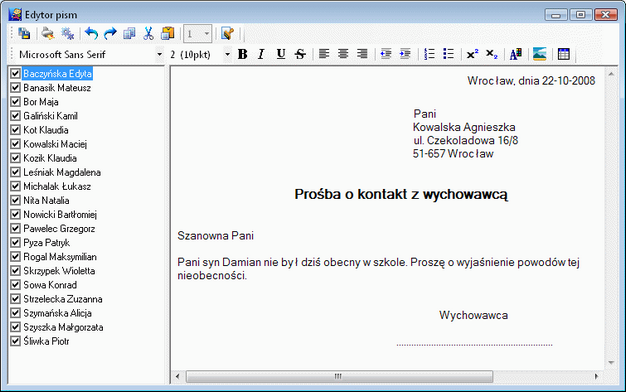Insert a picture into the letter
This screenshot has height=392, width=626.
[539, 54]
